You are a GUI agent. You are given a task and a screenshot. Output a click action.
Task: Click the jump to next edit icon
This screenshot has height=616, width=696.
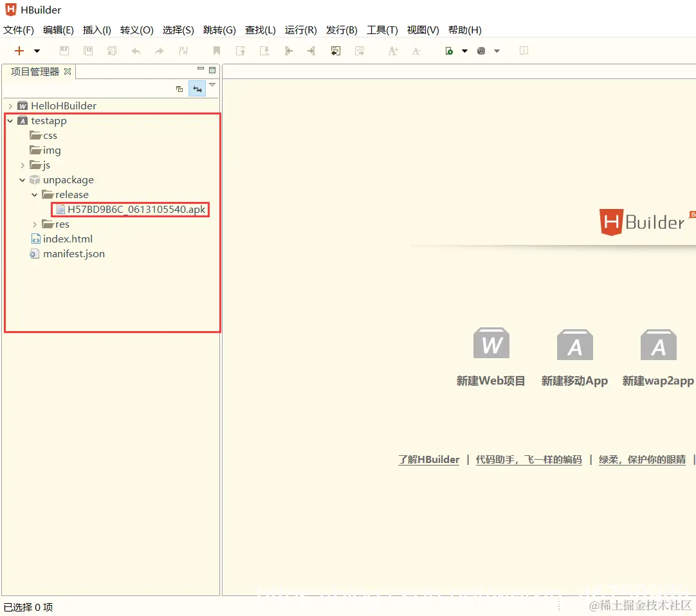click(311, 51)
